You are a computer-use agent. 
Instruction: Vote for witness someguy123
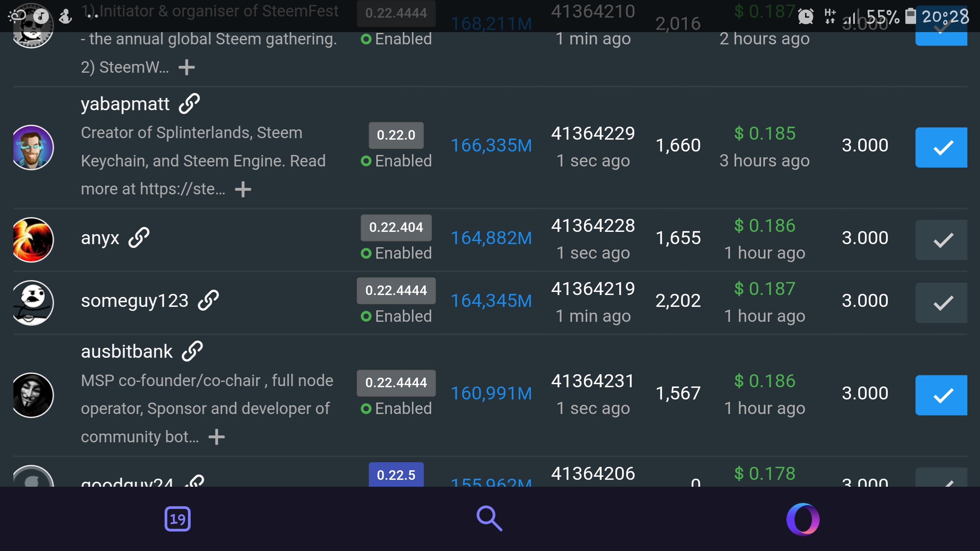[x=941, y=303]
